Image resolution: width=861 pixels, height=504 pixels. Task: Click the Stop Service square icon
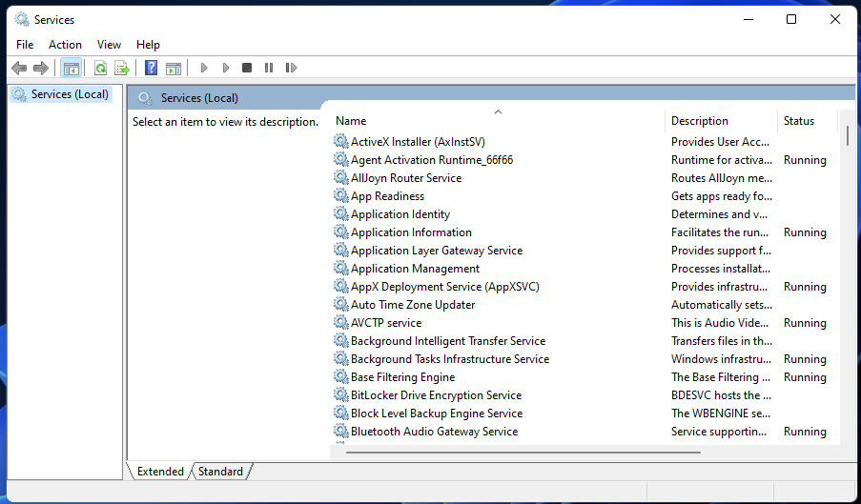[247, 68]
